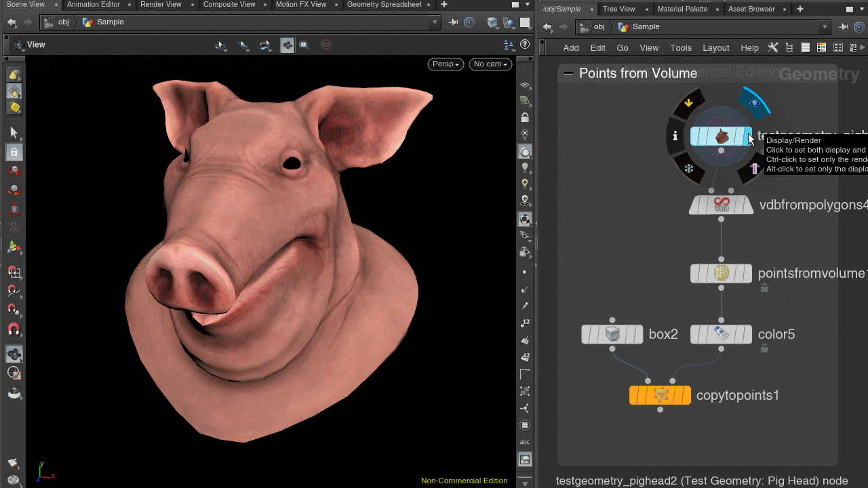Click the vdbfrompolygons4 VDB node icon
Image resolution: width=868 pixels, height=488 pixels.
pyautogui.click(x=722, y=205)
